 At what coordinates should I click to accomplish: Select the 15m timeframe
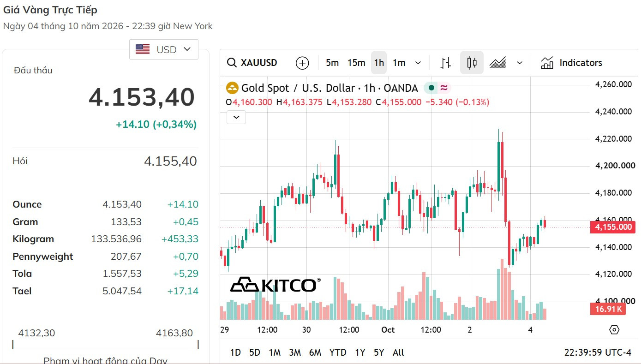[x=356, y=63]
